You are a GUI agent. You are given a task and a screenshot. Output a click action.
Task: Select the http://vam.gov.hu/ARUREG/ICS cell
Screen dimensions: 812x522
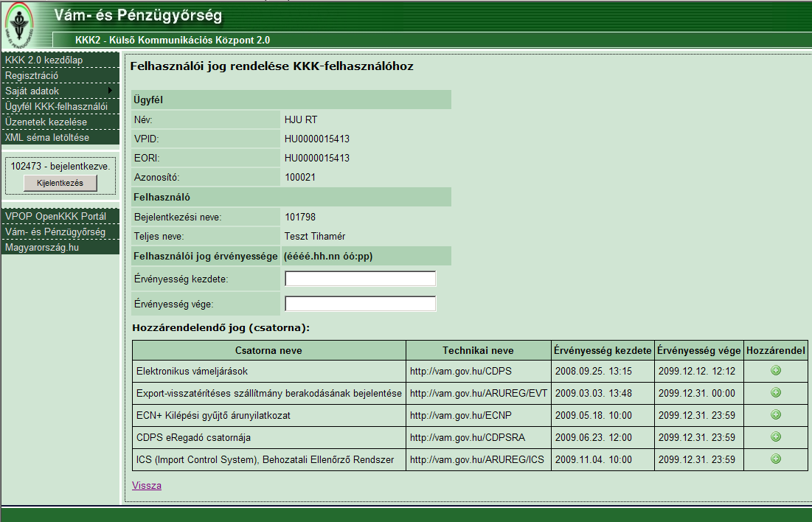pos(477,460)
